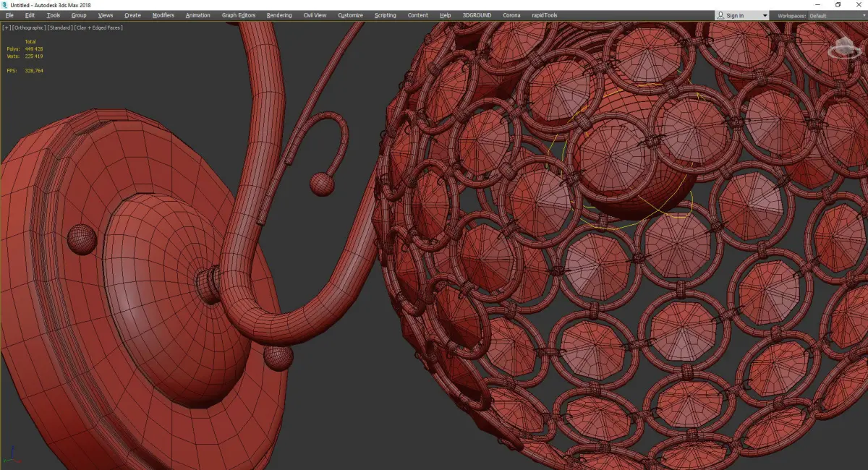Click the viewport [+] general menu label
This screenshot has height=470, width=868.
click(x=7, y=27)
